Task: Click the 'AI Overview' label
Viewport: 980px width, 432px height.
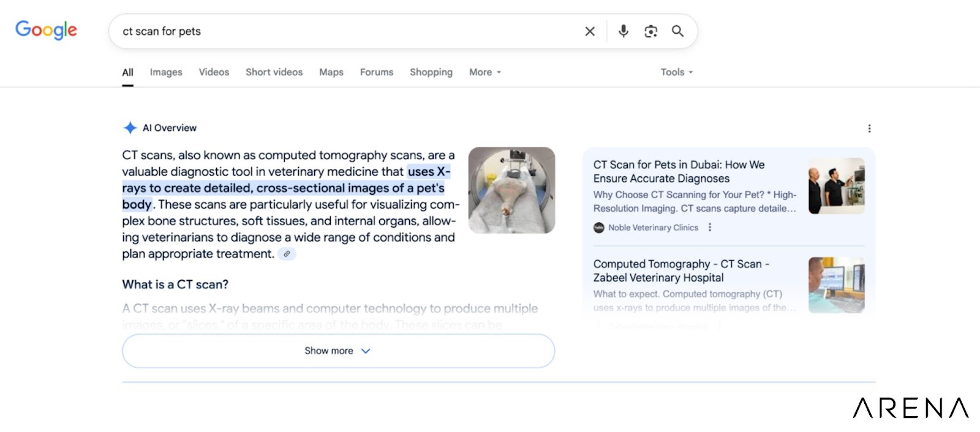Action: point(170,128)
